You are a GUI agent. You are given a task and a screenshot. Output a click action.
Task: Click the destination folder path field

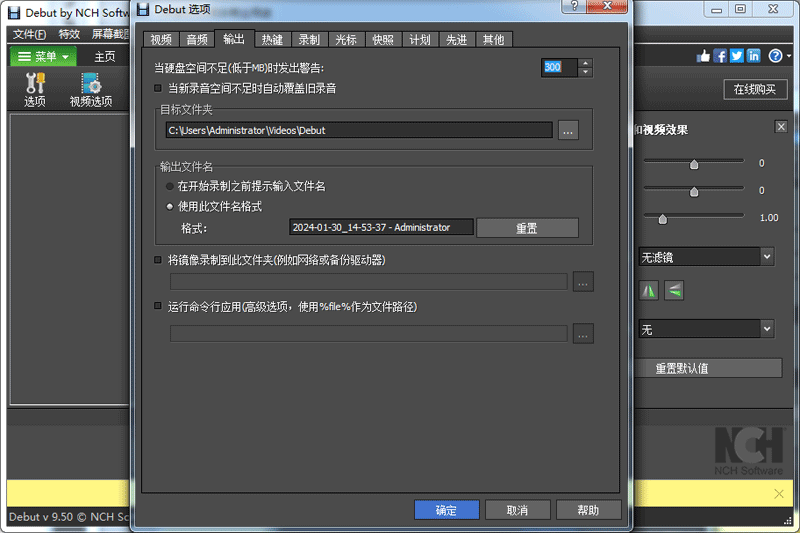[359, 130]
